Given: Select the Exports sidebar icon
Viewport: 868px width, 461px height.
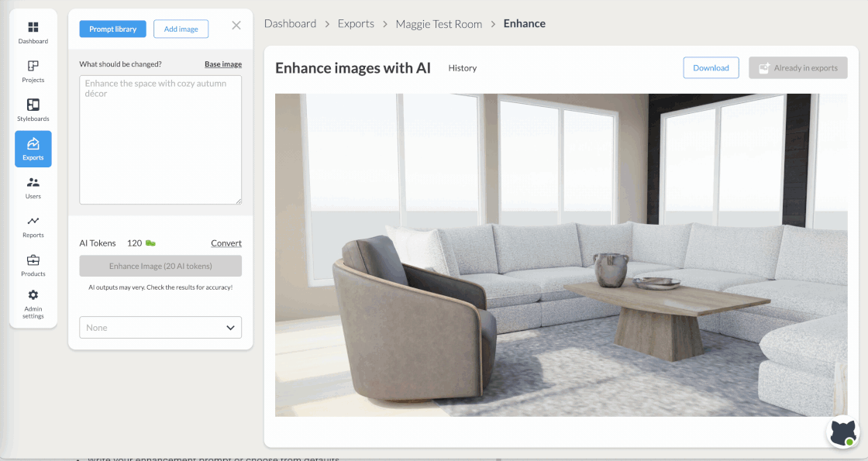Looking at the screenshot, I should click(x=33, y=149).
